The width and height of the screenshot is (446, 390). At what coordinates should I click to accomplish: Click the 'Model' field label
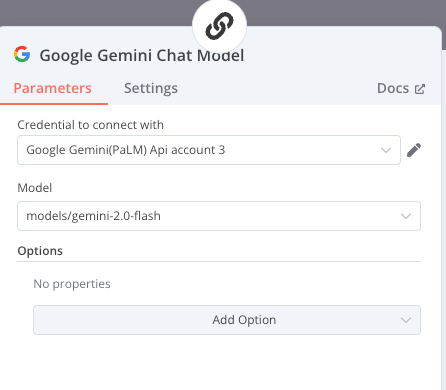pyautogui.click(x=35, y=188)
